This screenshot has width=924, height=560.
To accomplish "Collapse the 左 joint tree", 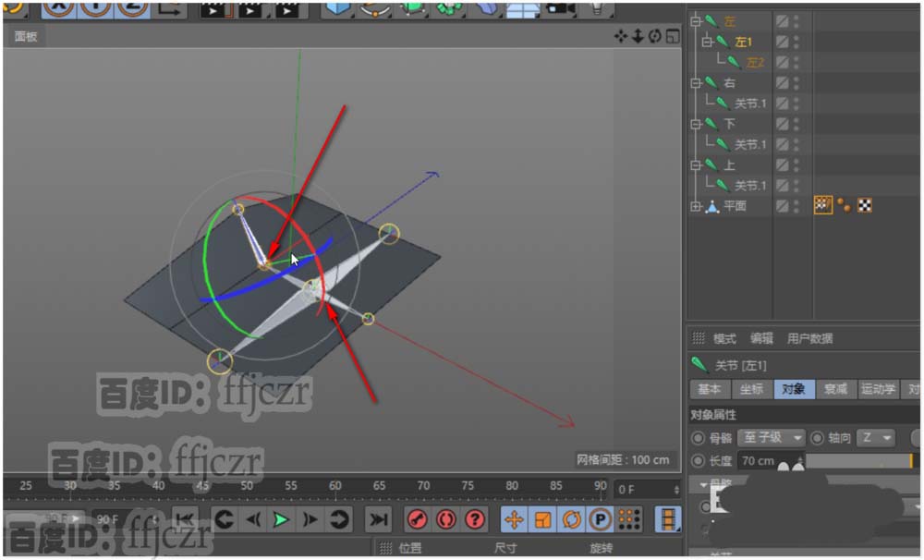I will click(696, 21).
